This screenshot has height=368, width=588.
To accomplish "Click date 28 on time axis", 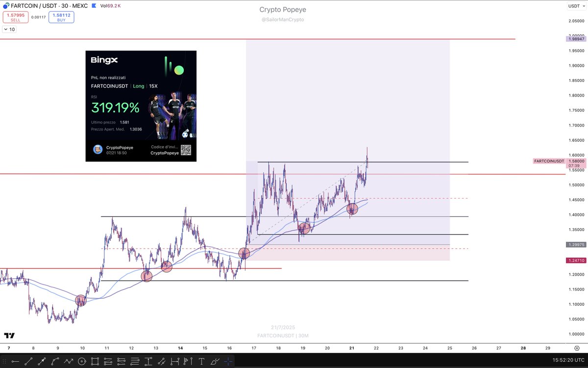I will click(523, 347).
